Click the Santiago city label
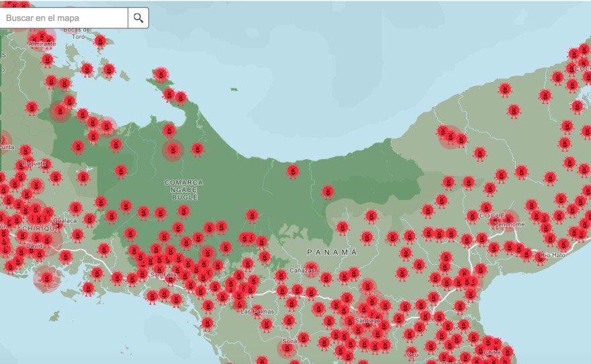The width and height of the screenshot is (591, 364). [367, 321]
